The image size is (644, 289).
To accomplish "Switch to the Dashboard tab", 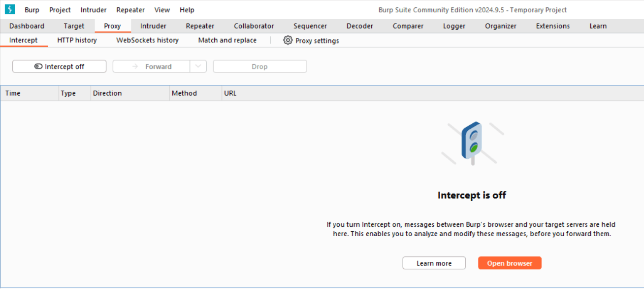I will 27,26.
